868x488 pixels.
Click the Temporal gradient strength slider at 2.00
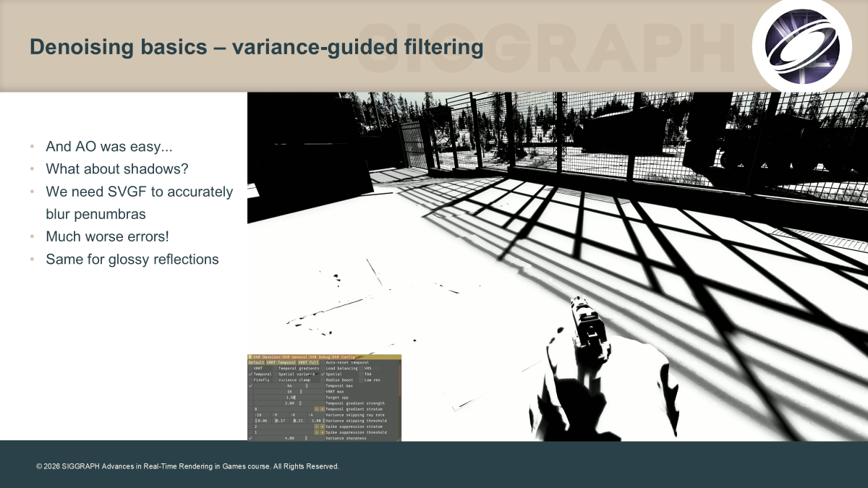(x=289, y=403)
